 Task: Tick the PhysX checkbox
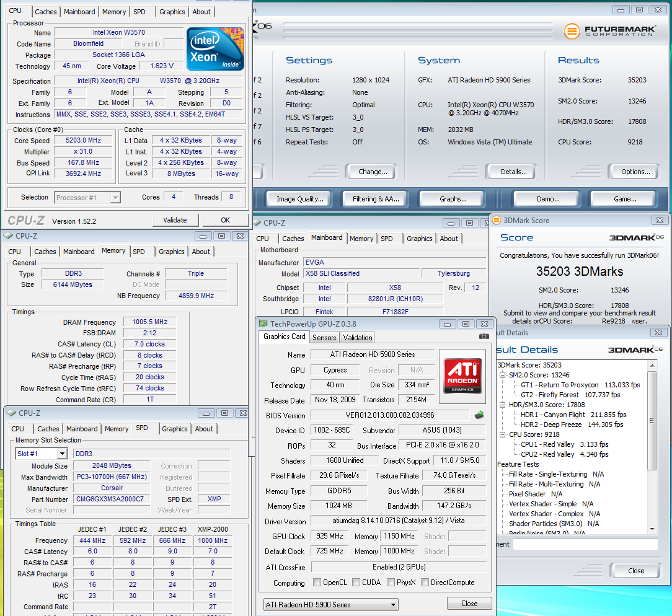coord(391,583)
